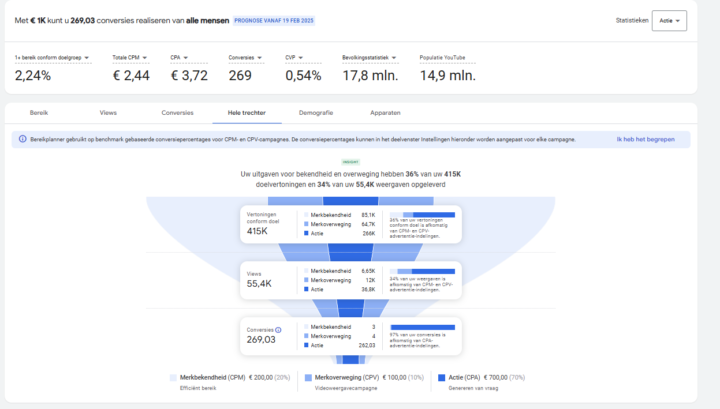This screenshot has width=720, height=409.
Task: Click the Vertoningen conform doel 415K card
Action: click(x=351, y=224)
